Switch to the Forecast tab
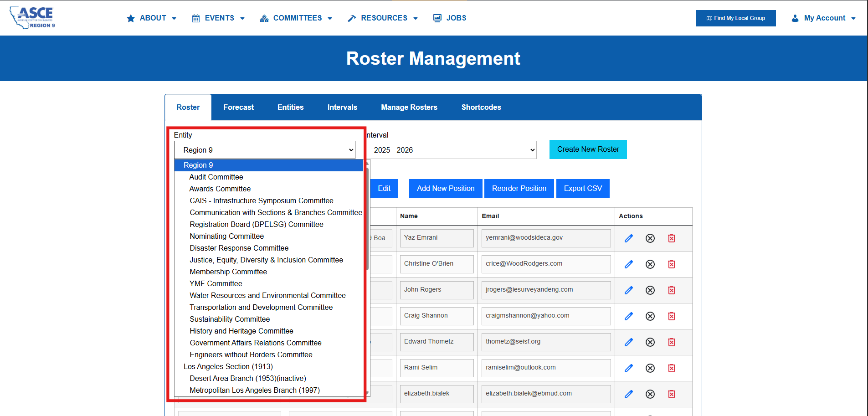Screen dimensions: 868x416 pyautogui.click(x=239, y=108)
